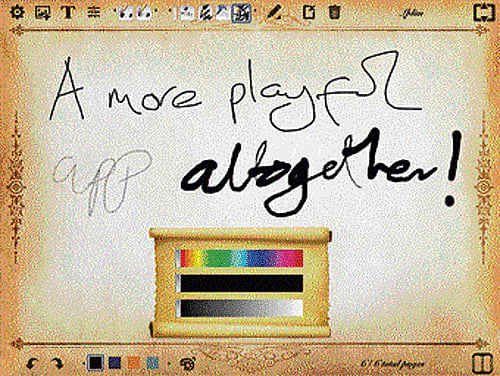Delete page using the trash icon
The width and height of the screenshot is (500, 376).
334,13
